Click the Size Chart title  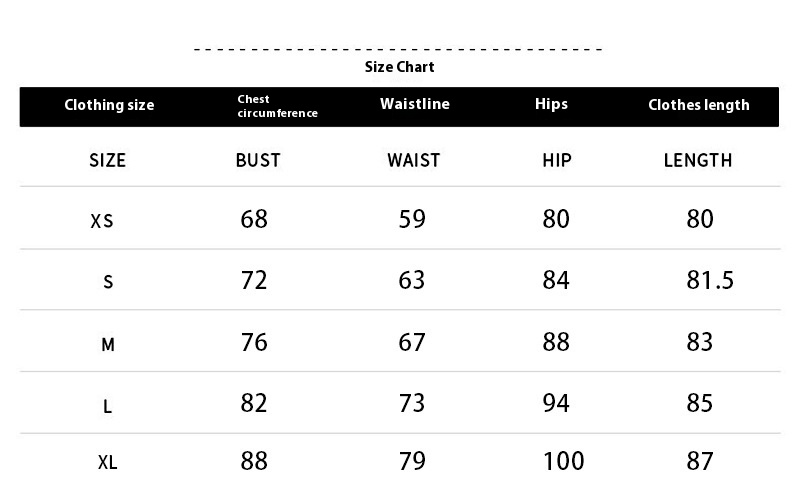(399, 67)
